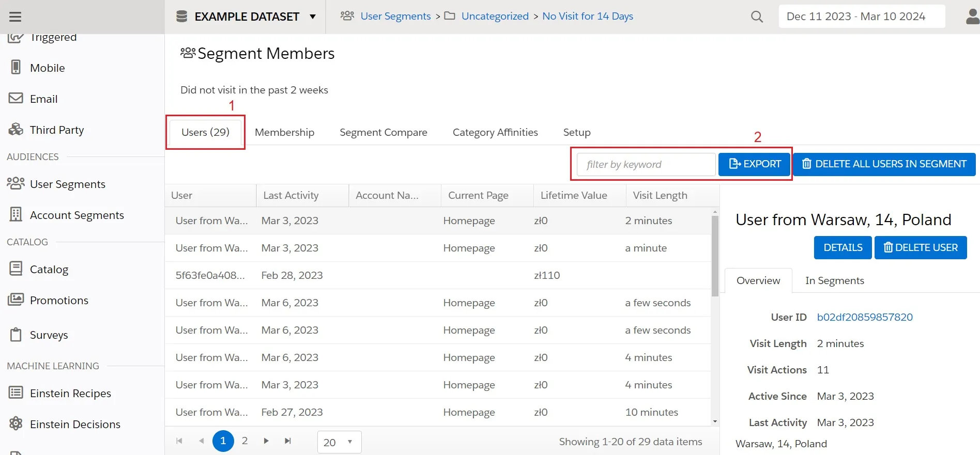Open Surveys in the sidebar
The image size is (980, 455).
(49, 335)
